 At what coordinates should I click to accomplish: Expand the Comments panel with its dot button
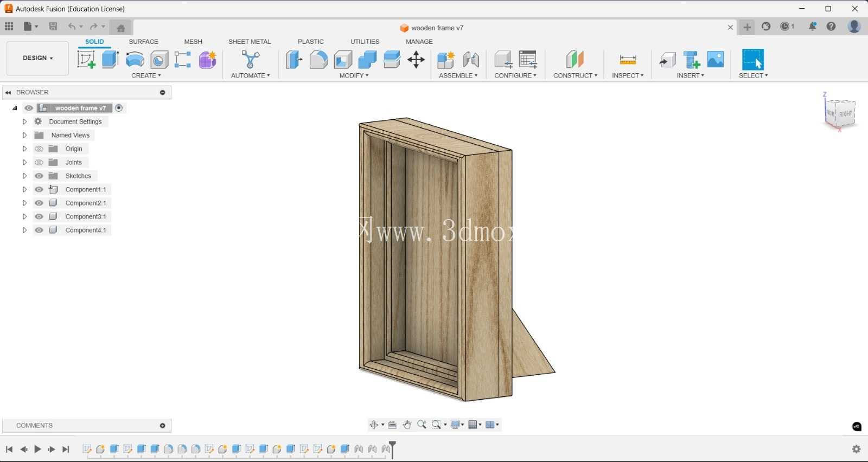[162, 426]
